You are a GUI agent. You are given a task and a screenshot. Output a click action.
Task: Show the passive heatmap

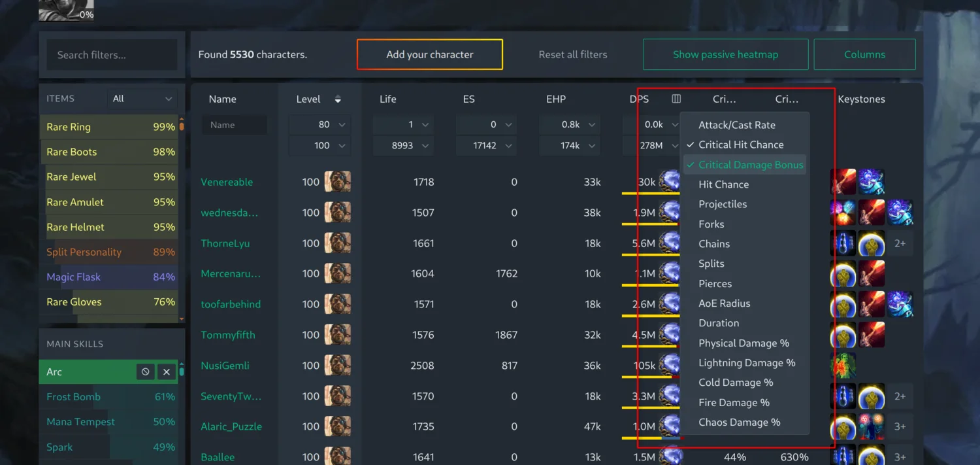[x=726, y=54]
